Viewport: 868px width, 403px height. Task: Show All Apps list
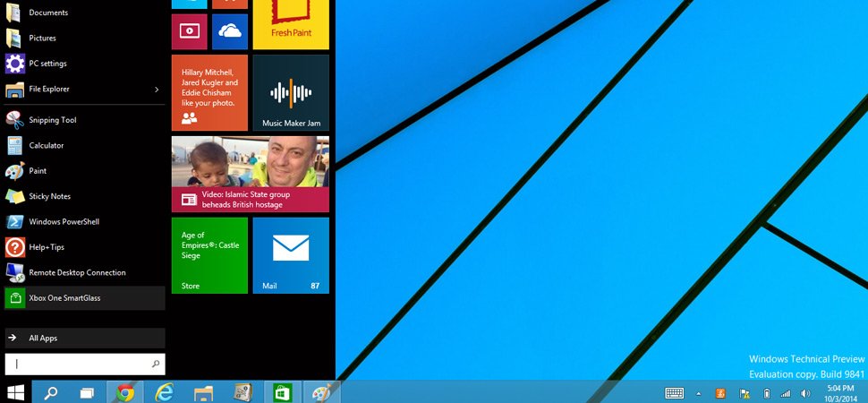point(85,339)
